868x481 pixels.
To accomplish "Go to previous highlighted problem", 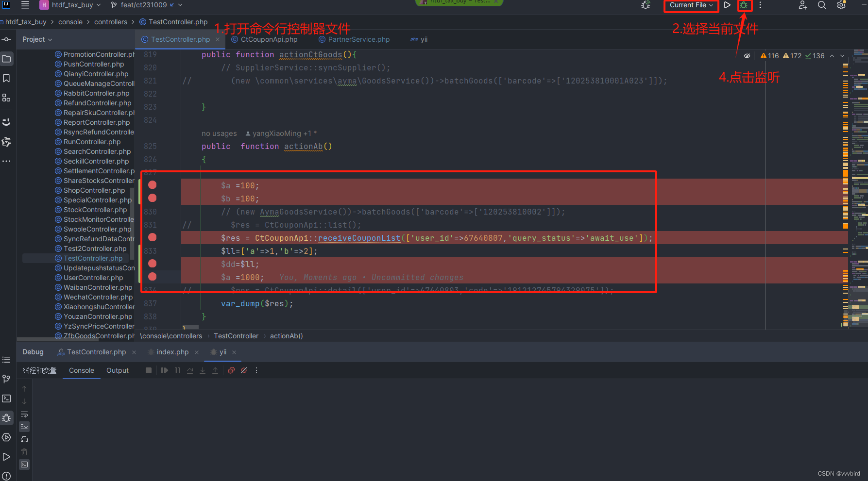I will pyautogui.click(x=832, y=56).
